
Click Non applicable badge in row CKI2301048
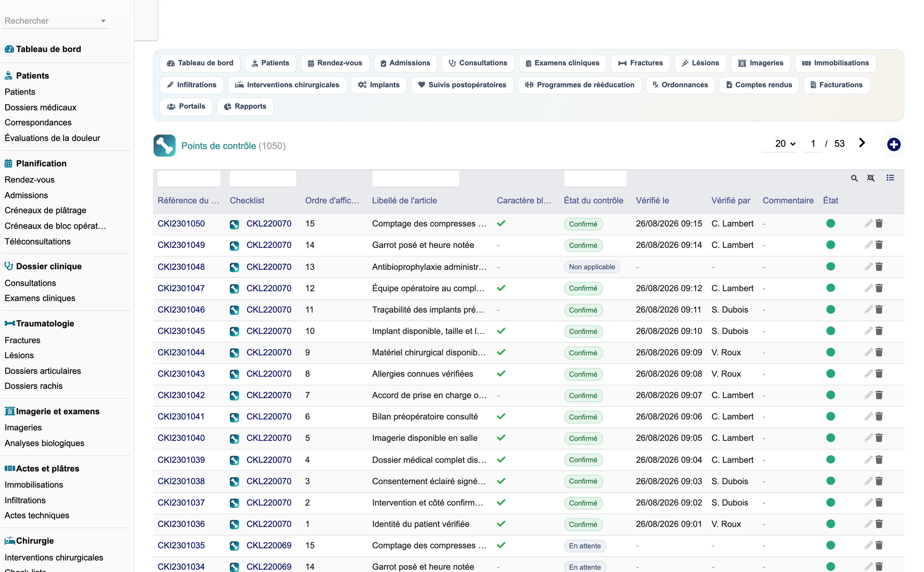[x=592, y=267]
